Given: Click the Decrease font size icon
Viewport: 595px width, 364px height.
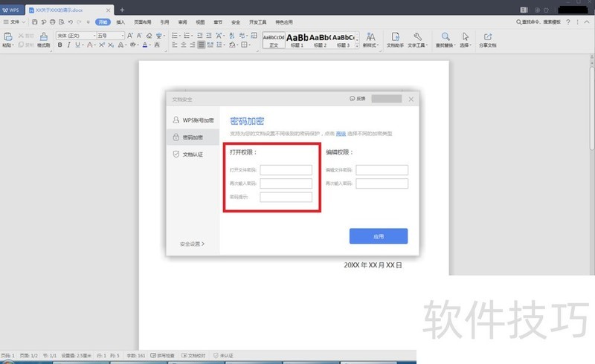Looking at the screenshot, I should pos(139,36).
